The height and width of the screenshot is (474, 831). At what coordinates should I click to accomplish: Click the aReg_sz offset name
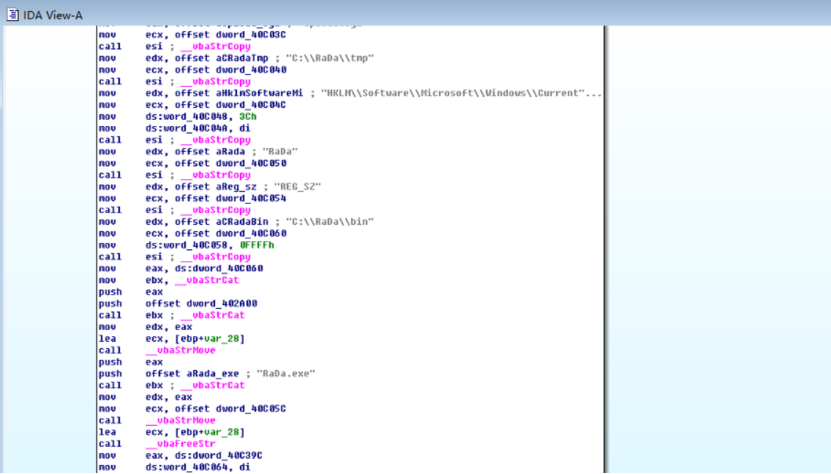click(x=236, y=187)
